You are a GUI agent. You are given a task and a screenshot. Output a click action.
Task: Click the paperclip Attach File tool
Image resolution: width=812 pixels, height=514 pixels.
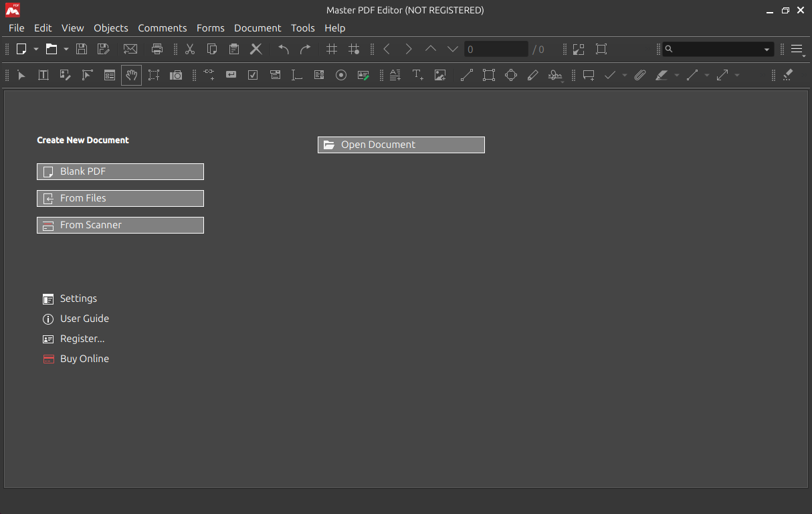pyautogui.click(x=640, y=76)
